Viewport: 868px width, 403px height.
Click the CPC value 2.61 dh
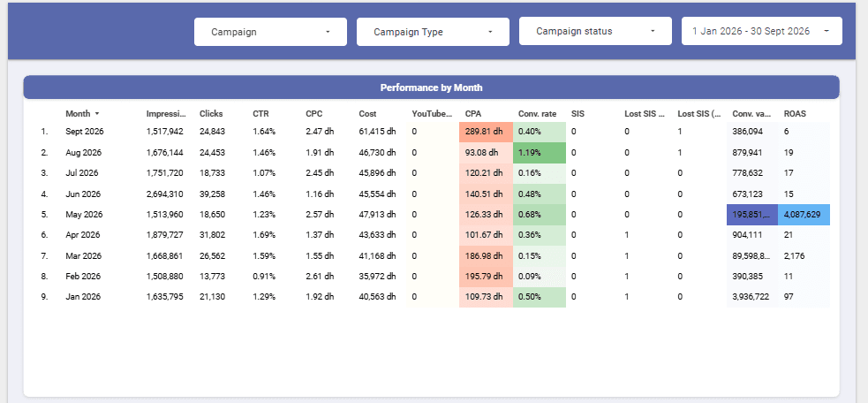(320, 276)
